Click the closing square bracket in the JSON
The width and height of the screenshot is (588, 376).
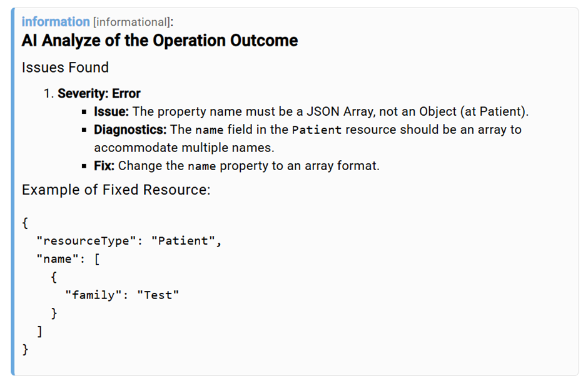coord(40,331)
